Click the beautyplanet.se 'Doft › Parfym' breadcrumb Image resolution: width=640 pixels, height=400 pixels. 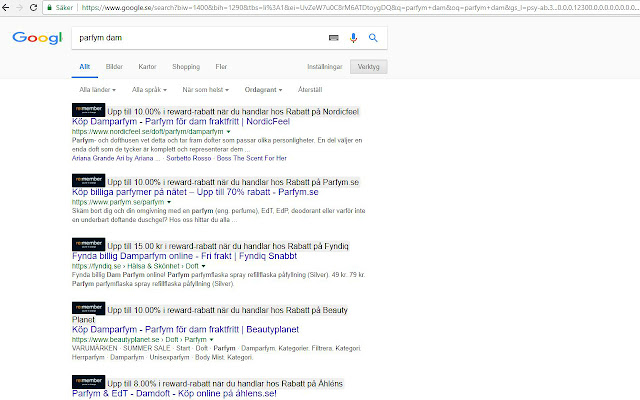pos(186,340)
